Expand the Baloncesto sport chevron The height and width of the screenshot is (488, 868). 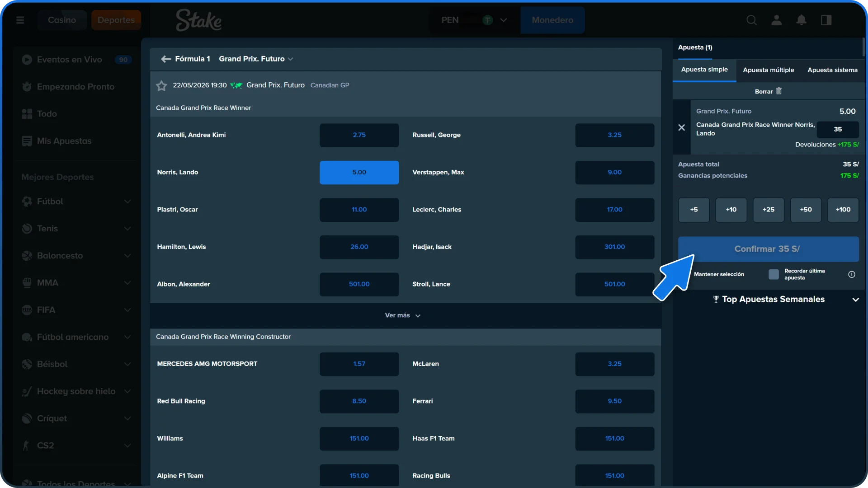click(x=127, y=256)
